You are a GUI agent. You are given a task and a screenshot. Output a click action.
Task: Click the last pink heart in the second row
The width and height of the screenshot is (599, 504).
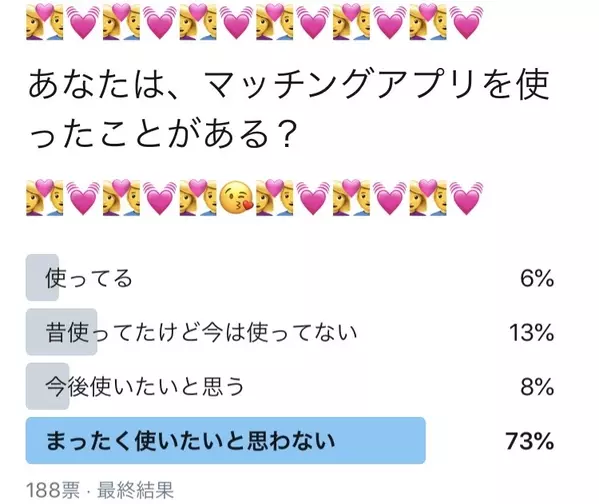coord(466,198)
